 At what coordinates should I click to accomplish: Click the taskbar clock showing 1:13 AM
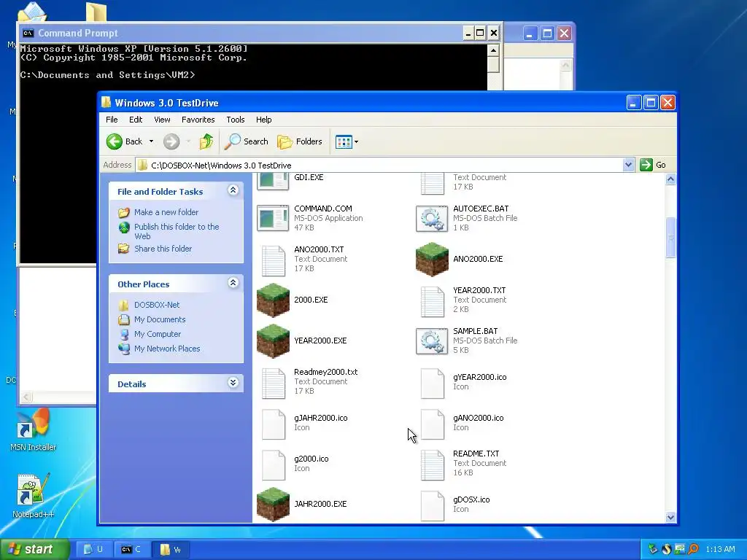coord(720,549)
